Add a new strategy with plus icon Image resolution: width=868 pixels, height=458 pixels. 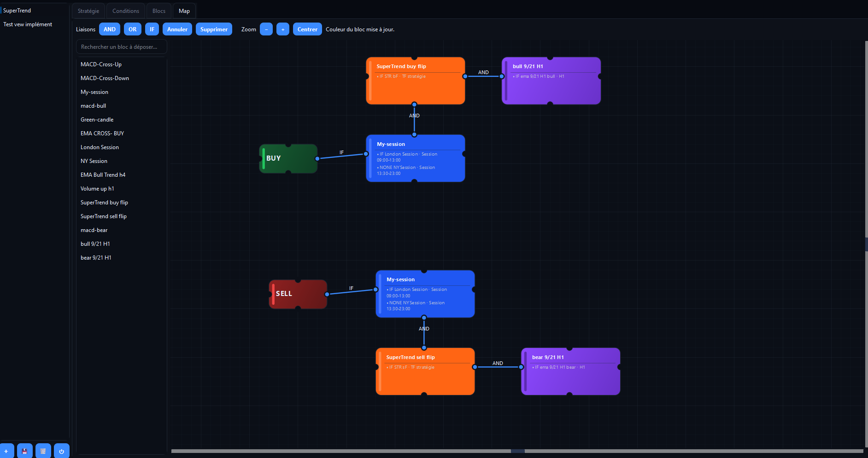click(x=6, y=451)
